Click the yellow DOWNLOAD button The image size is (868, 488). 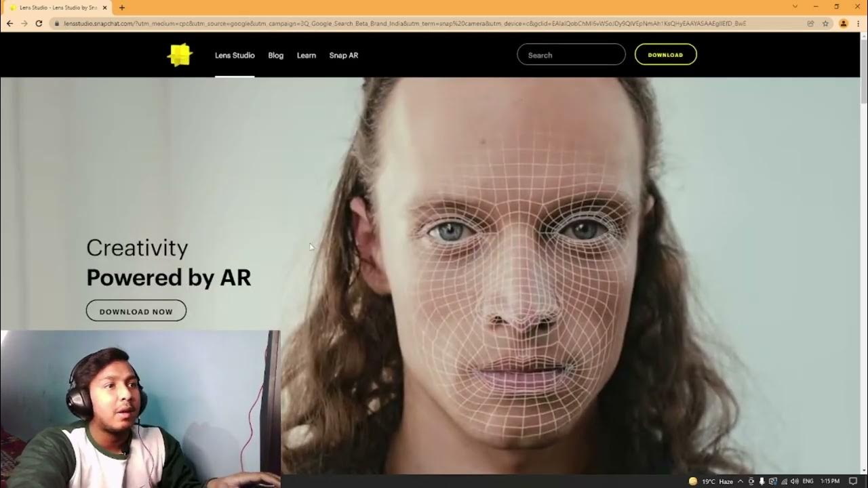pos(665,55)
